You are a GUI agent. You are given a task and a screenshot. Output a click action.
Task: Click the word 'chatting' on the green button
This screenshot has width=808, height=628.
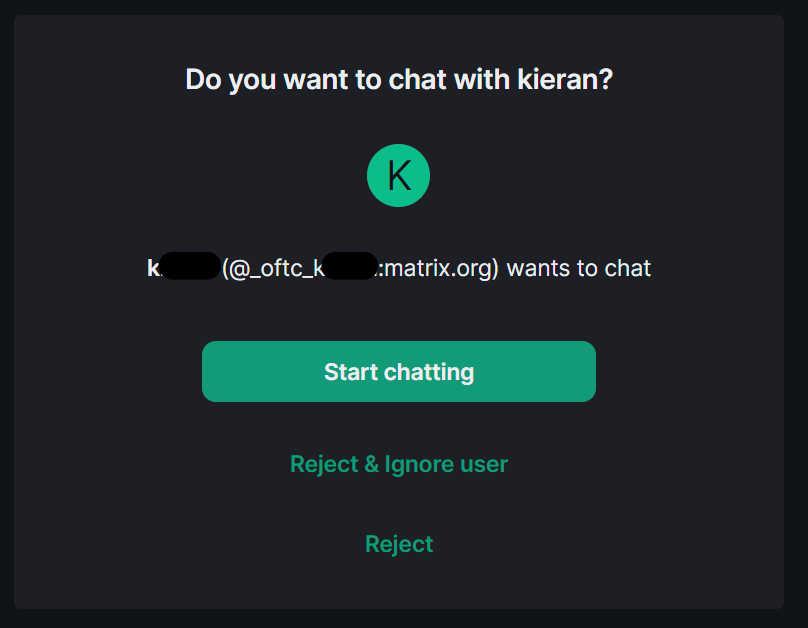429,372
